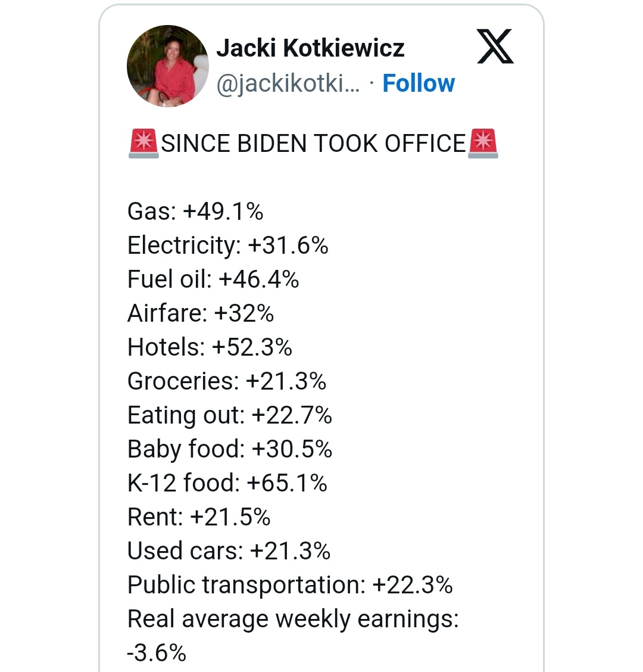The height and width of the screenshot is (672, 643).
Task: Tap the Public transportation +22.3% line
Action: click(x=290, y=585)
